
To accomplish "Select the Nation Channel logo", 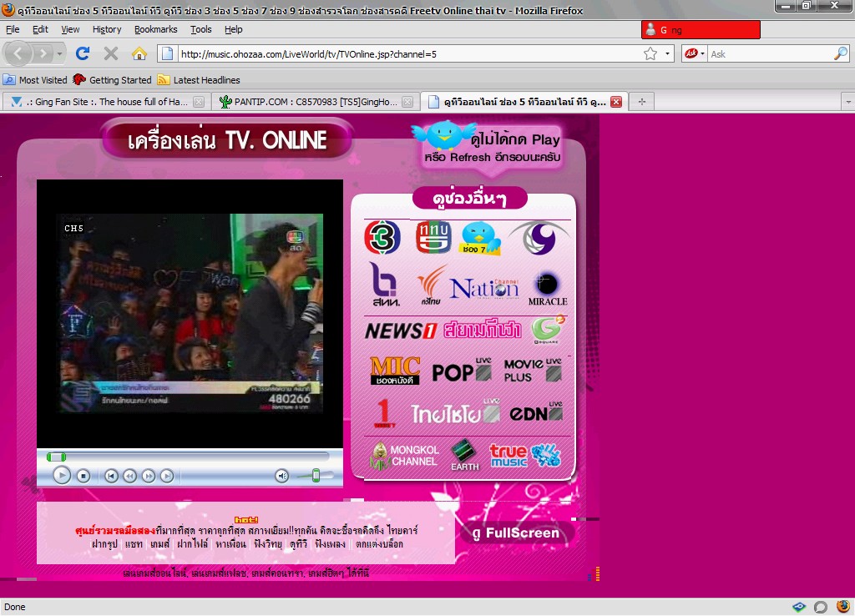I will tap(484, 288).
